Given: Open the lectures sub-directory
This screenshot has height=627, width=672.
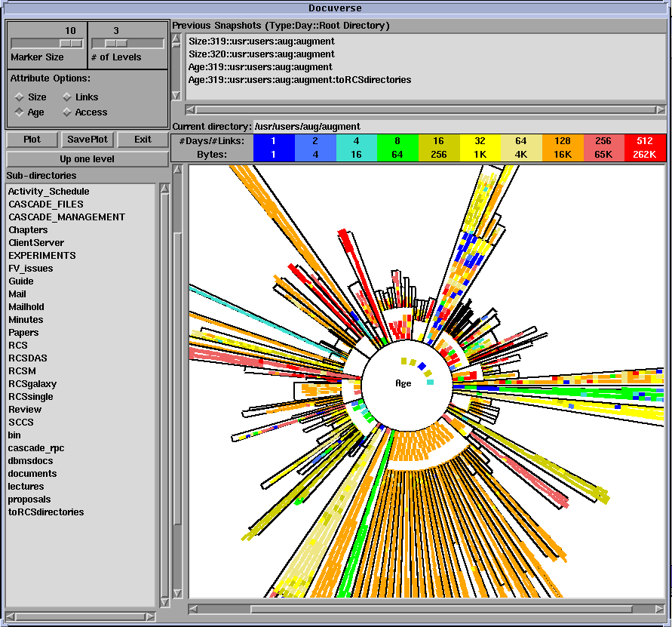Looking at the screenshot, I should pos(26,487).
